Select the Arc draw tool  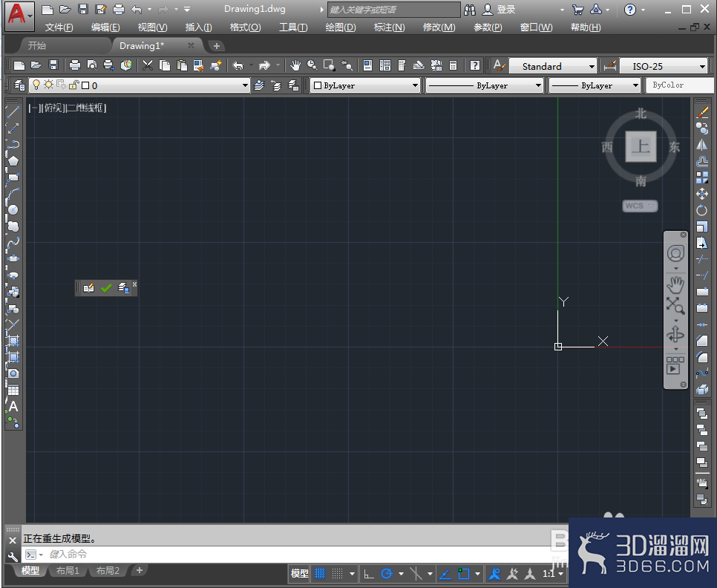click(13, 194)
